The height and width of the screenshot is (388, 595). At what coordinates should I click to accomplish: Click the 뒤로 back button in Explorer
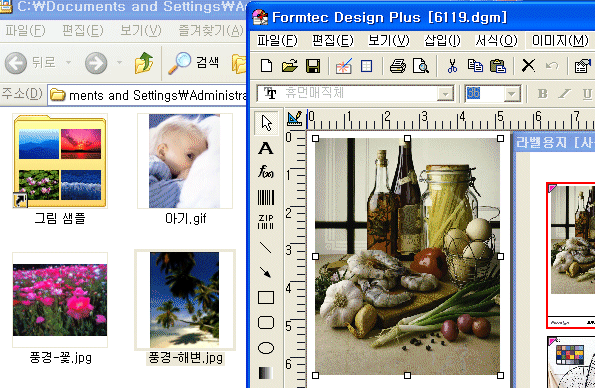[x=30, y=62]
